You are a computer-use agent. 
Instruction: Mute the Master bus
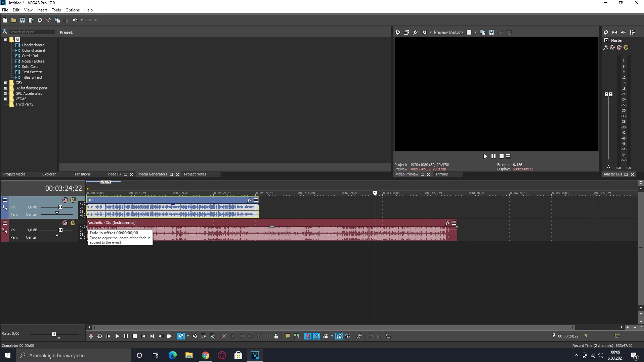[619, 47]
